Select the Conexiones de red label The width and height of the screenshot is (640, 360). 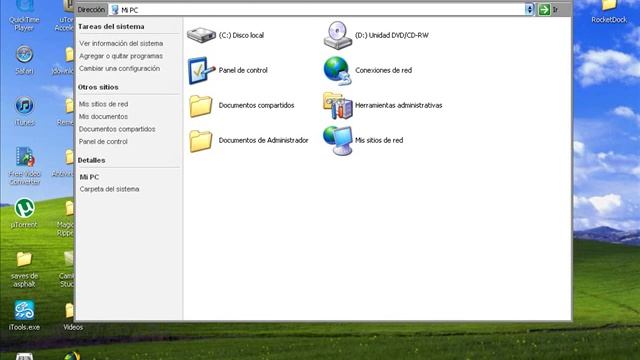click(383, 70)
